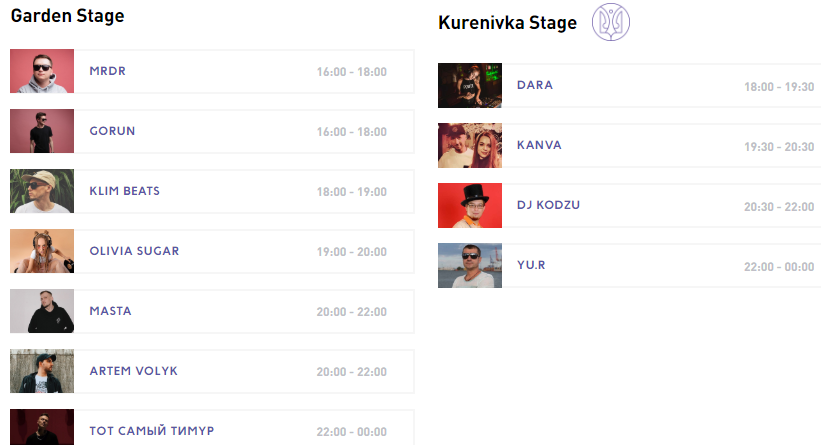The width and height of the screenshot is (821, 445).
Task: Open OLIVIA SUGAR artist link
Action: pos(134,251)
